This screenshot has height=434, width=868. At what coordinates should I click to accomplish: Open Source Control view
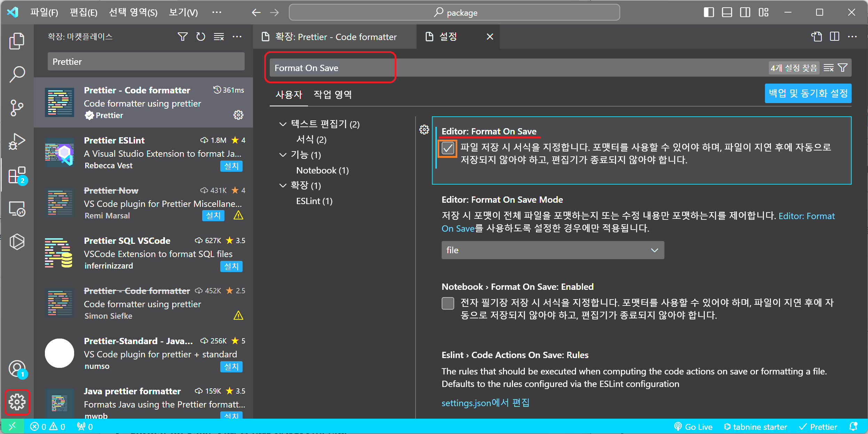[x=17, y=108]
